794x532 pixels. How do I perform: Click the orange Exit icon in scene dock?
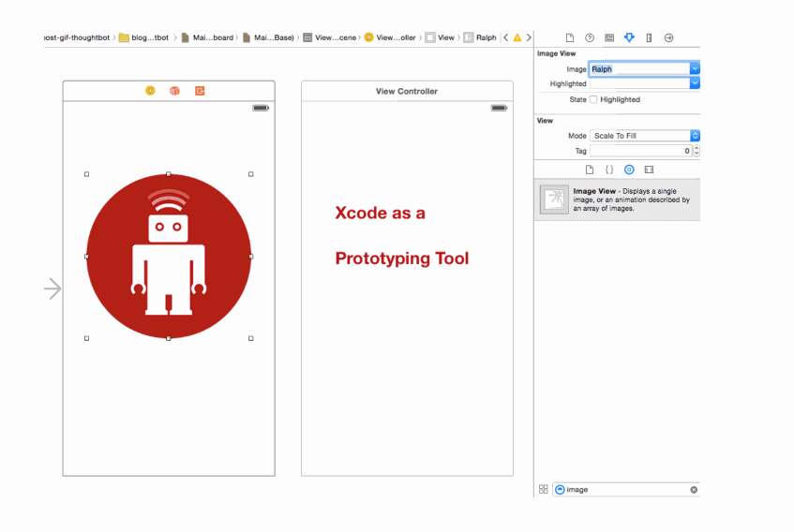[200, 91]
